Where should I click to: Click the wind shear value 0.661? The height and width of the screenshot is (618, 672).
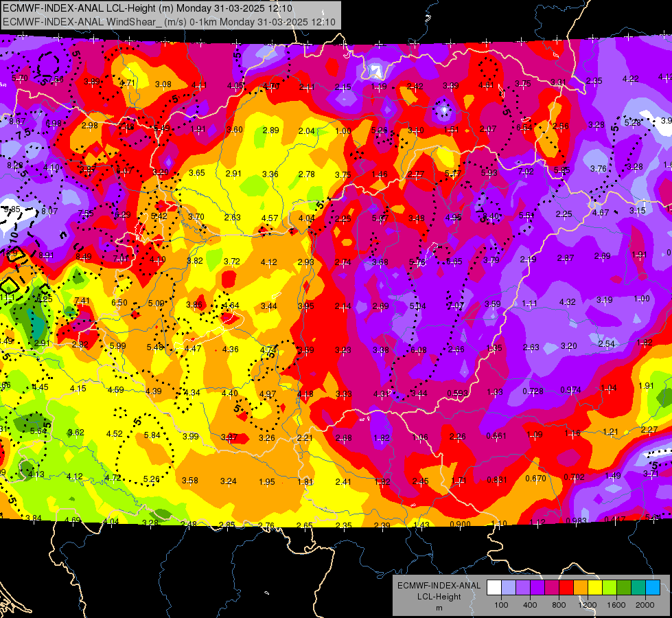[x=496, y=436]
